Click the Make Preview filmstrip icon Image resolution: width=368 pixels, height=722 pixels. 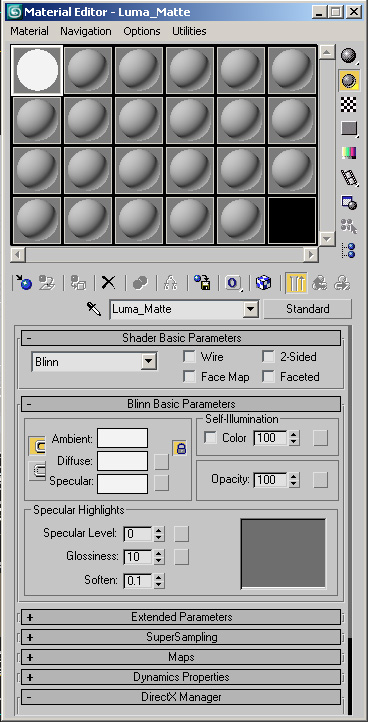(x=349, y=178)
